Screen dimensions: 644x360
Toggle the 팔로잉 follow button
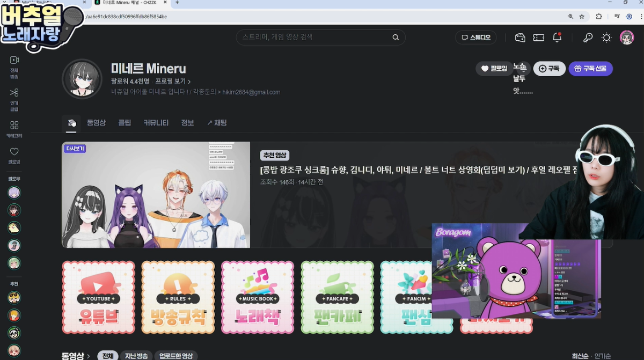[x=494, y=69]
